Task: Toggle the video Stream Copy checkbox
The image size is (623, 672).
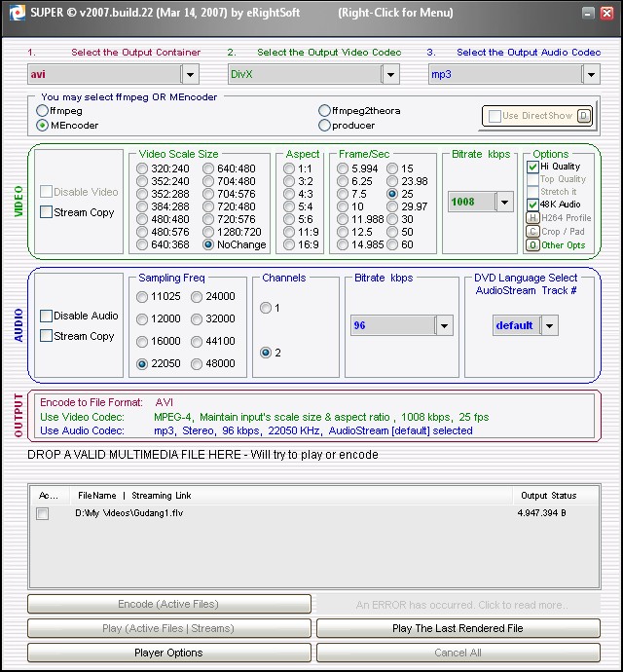Action: coord(46,212)
